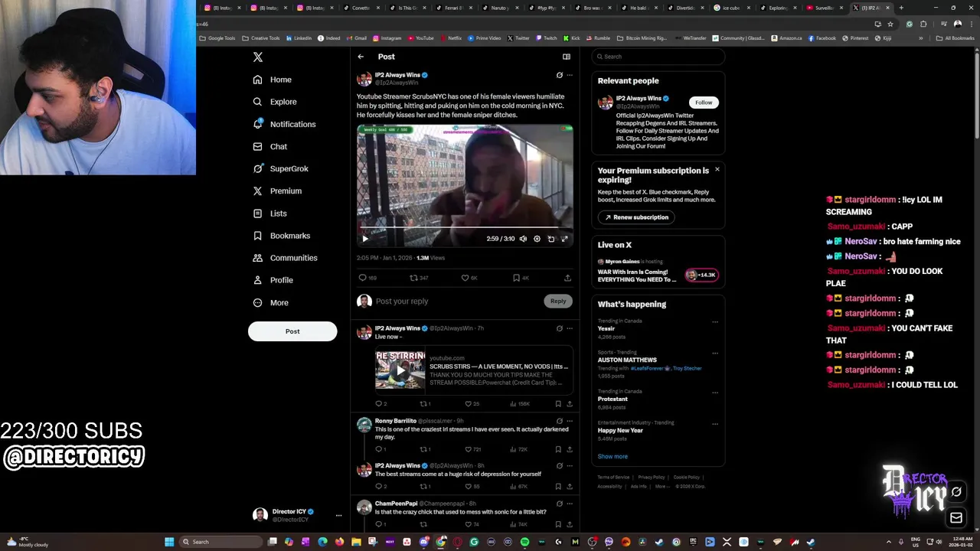Open a new browser tab
The height and width of the screenshot is (551, 980).
(901, 8)
